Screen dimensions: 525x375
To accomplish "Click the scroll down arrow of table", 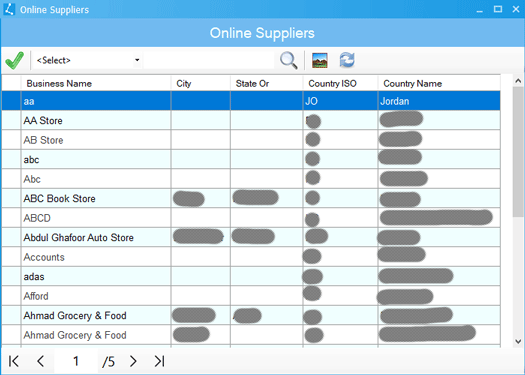I will point(518,342).
